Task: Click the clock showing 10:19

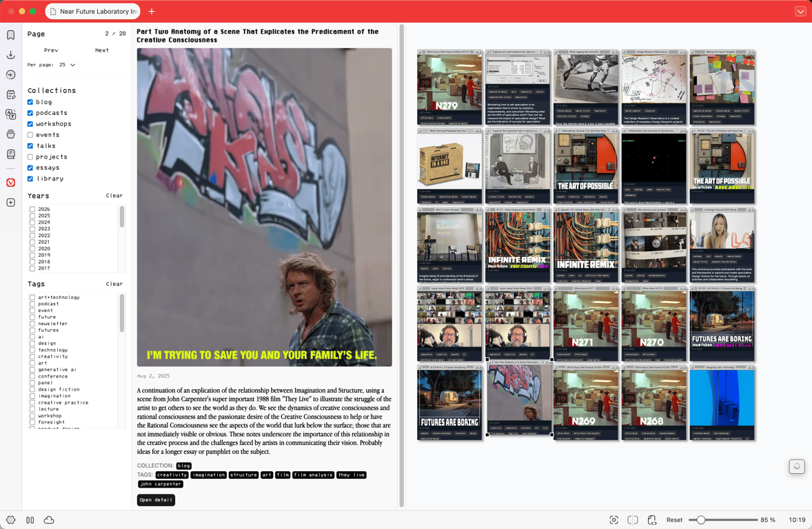Action: tap(797, 519)
